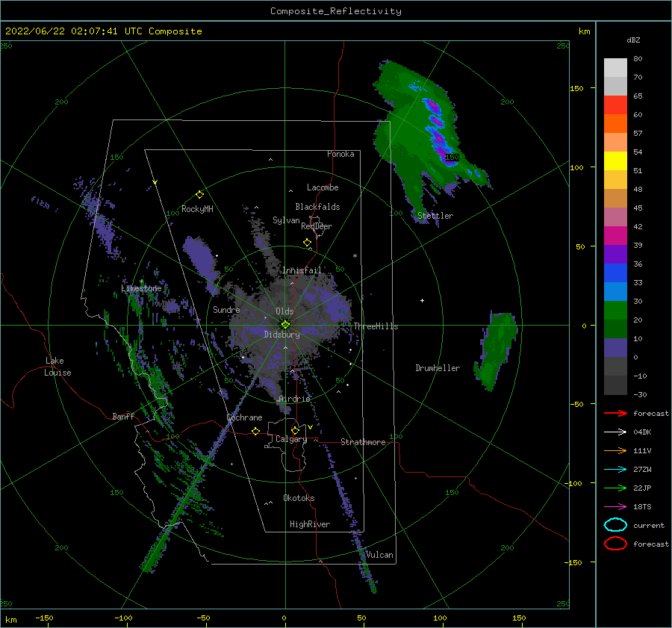Click the Lake Louise label

point(57,367)
